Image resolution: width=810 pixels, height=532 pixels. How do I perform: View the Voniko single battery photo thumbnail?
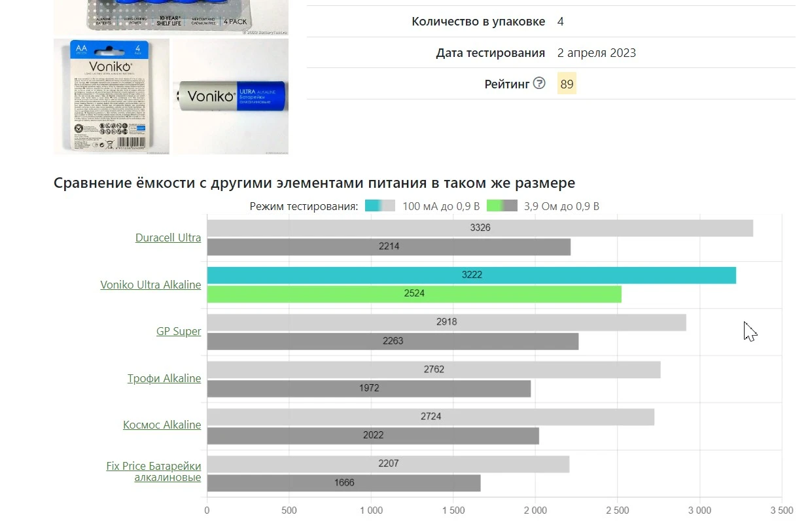coord(230,96)
